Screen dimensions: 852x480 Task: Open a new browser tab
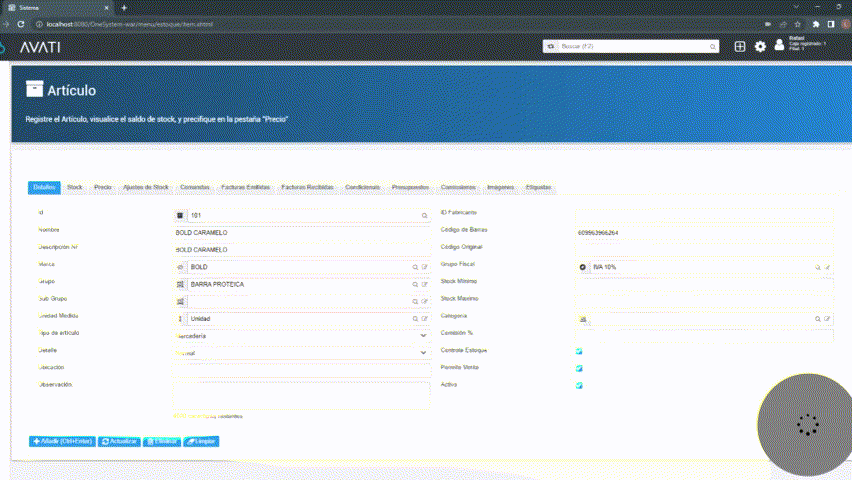click(x=124, y=8)
